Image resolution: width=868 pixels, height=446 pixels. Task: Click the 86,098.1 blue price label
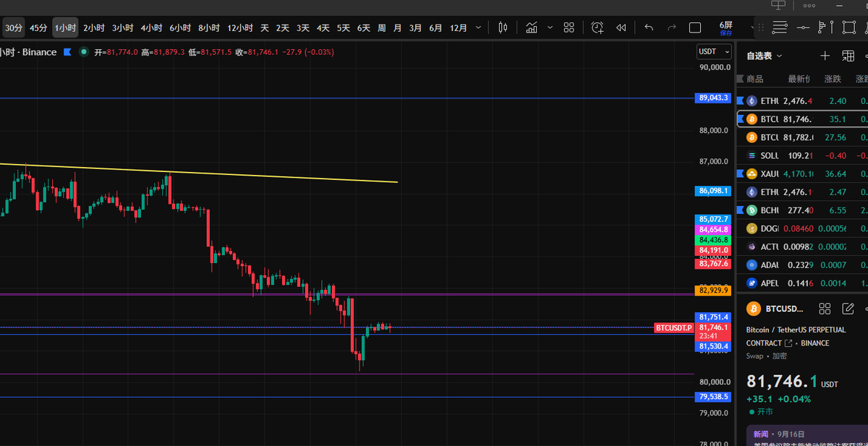(714, 191)
